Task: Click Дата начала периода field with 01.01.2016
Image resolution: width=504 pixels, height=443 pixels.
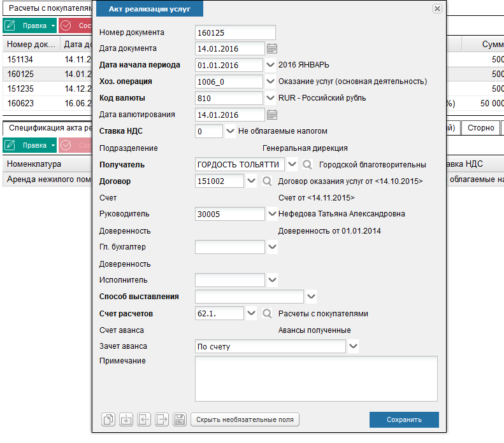Action: pos(229,65)
